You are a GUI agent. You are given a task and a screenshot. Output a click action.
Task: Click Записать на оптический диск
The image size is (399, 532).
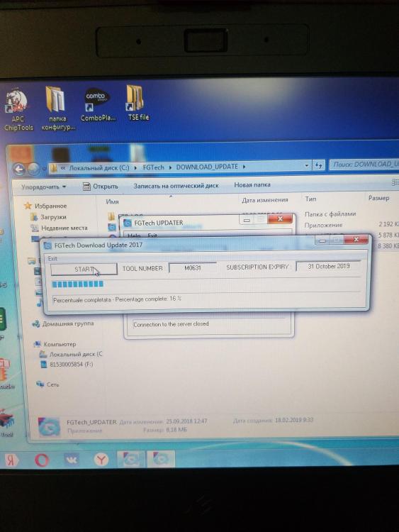tap(176, 186)
